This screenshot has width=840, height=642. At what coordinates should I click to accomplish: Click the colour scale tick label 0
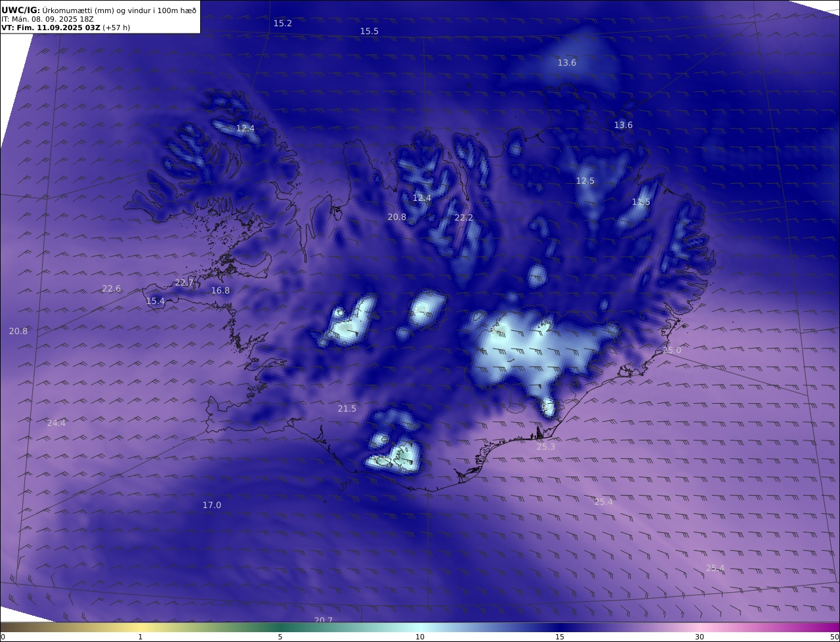3,637
